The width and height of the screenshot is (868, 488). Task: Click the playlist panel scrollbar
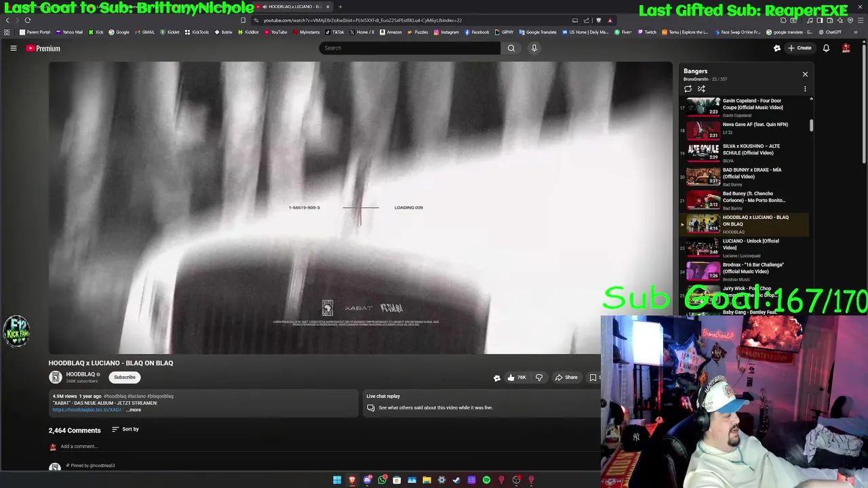pos(811,125)
